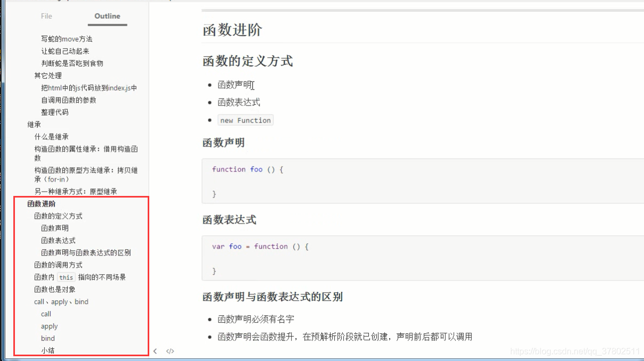644x361 pixels.
Task: Place cursor in bullet item 函数声明
Action: (234, 85)
